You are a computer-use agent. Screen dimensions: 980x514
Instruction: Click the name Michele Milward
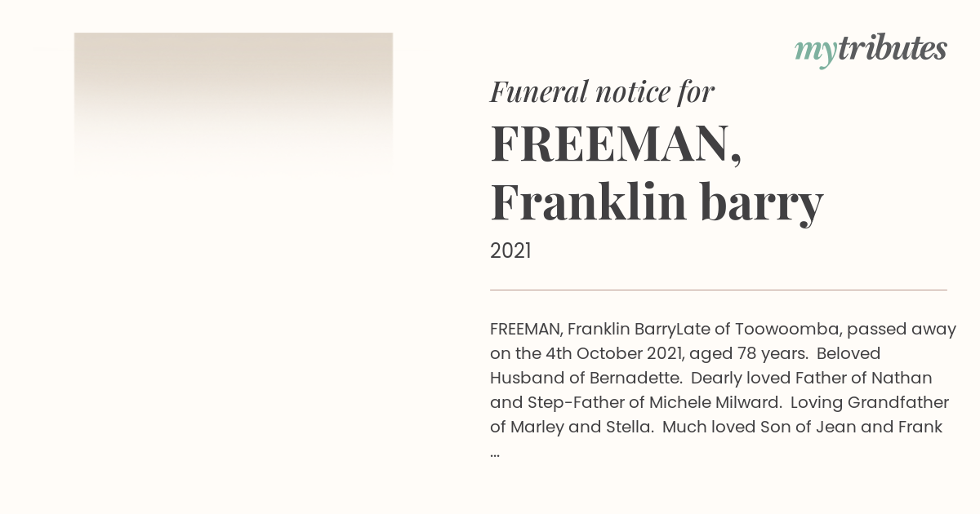pyautogui.click(x=715, y=403)
